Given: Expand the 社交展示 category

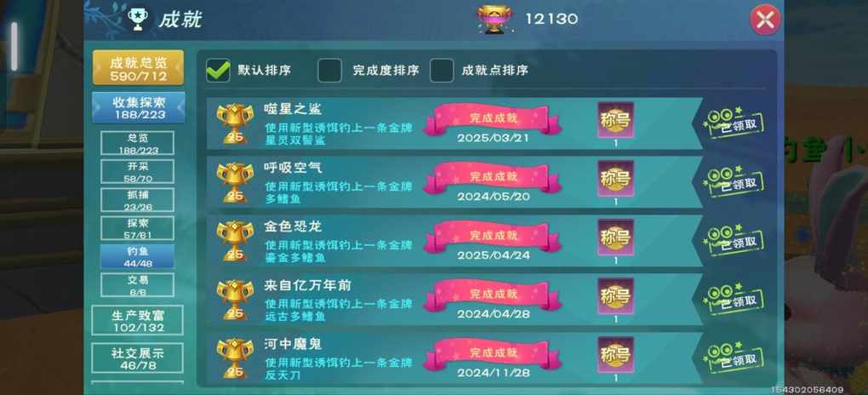Looking at the screenshot, I should click(x=137, y=358).
